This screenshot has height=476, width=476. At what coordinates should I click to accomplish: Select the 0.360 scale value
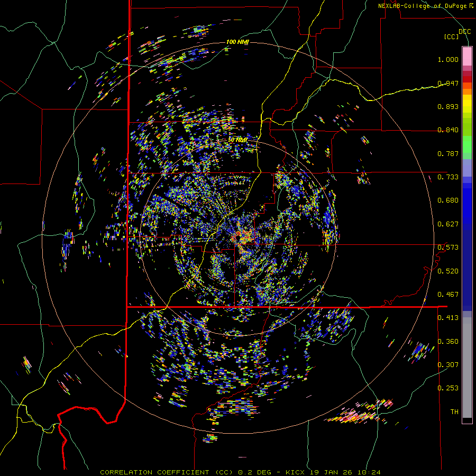[448, 342]
